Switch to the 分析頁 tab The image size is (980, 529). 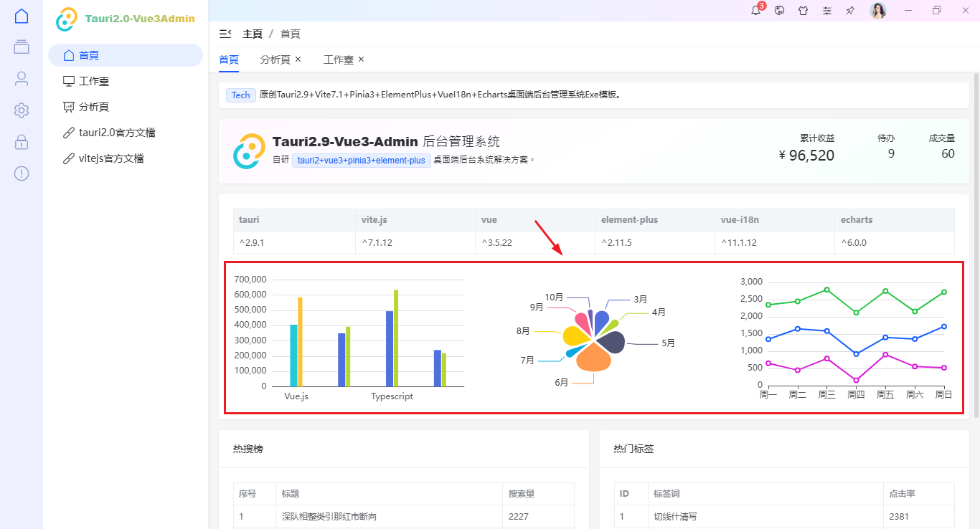click(x=275, y=59)
